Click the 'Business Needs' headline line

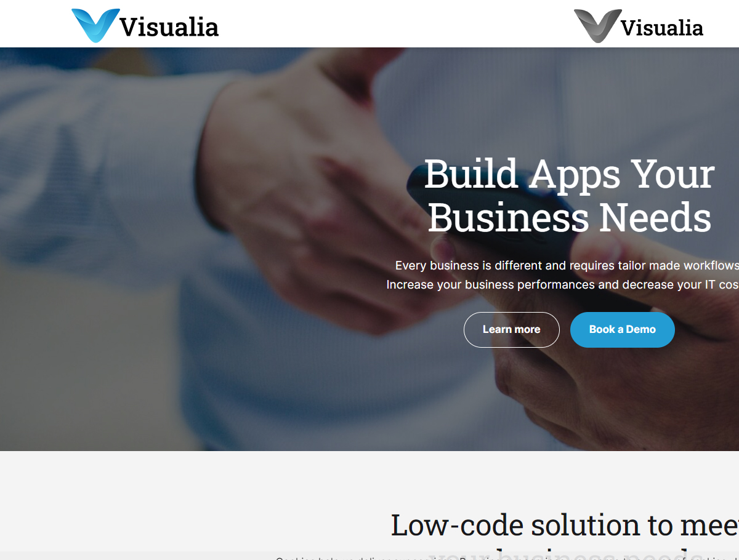[569, 218]
